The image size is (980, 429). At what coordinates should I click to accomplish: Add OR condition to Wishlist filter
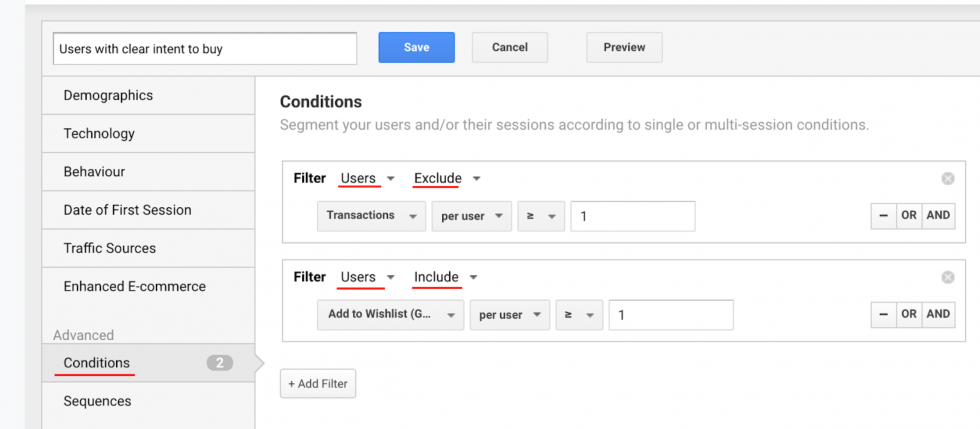pyautogui.click(x=909, y=315)
